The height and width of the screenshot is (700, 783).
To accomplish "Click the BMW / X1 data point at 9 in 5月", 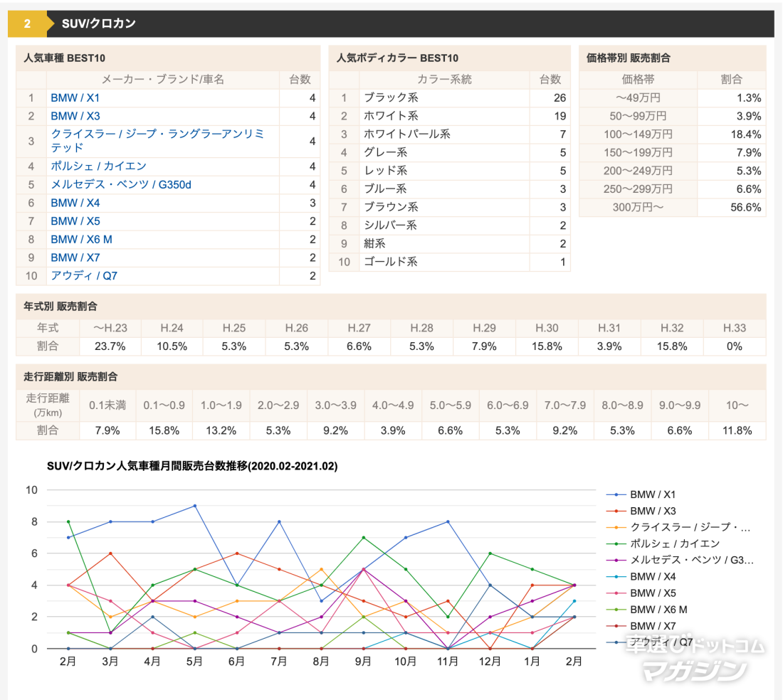I will point(195,506).
